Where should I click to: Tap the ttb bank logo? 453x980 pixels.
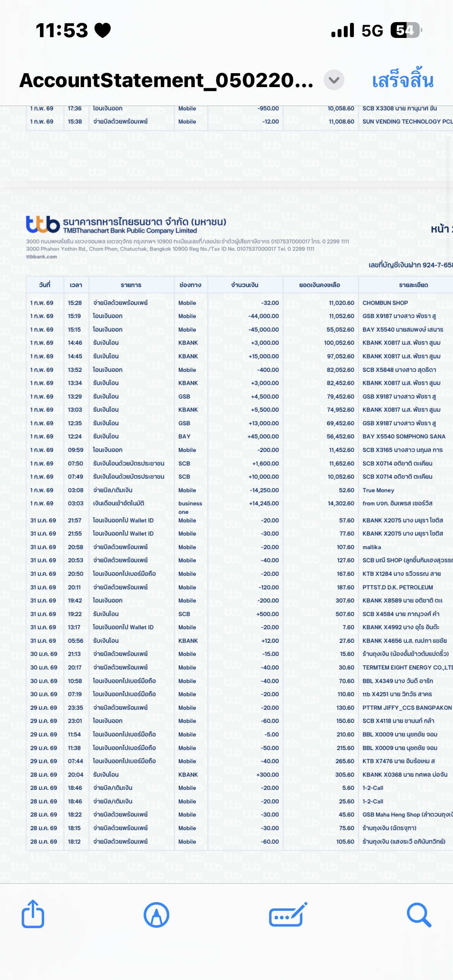[43, 224]
